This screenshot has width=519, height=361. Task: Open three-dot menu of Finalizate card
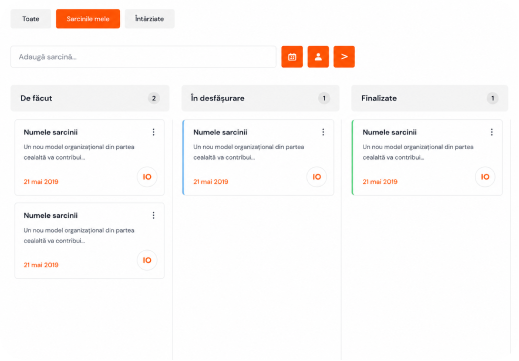coord(492,132)
